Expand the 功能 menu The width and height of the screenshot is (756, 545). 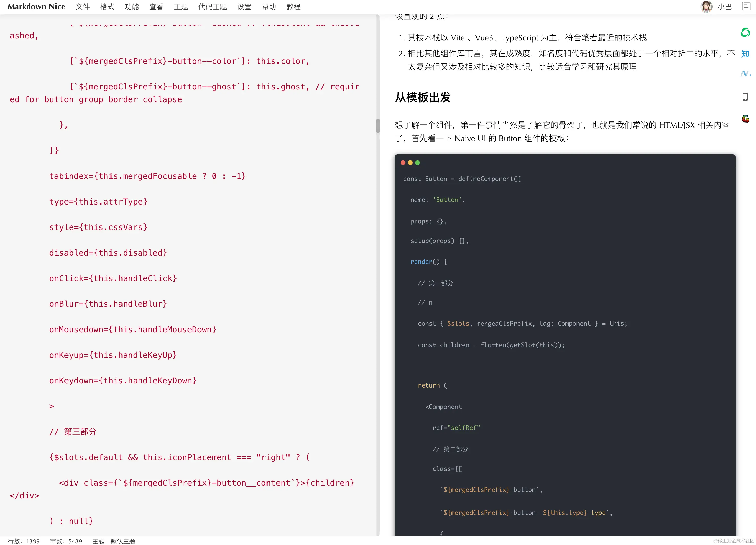[x=132, y=7]
